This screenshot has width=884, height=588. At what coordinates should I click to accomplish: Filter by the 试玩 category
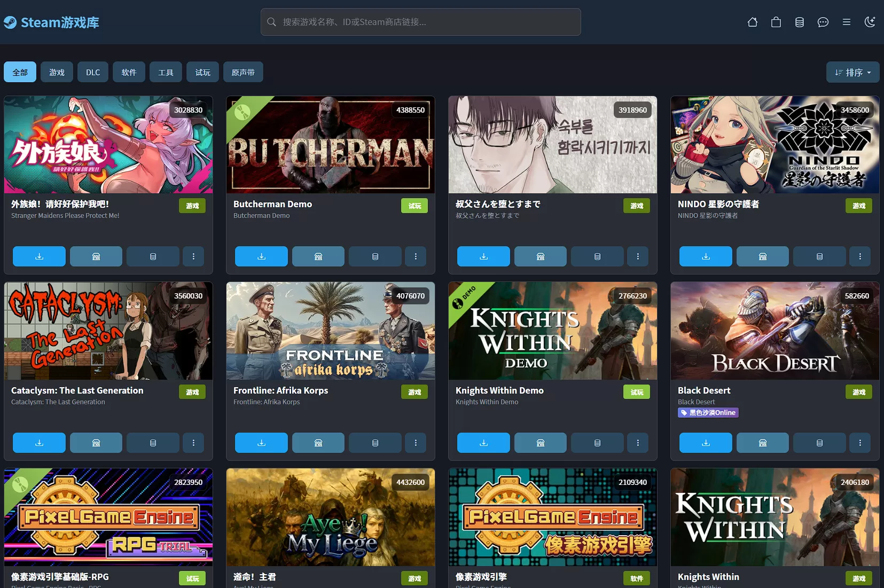click(x=202, y=72)
